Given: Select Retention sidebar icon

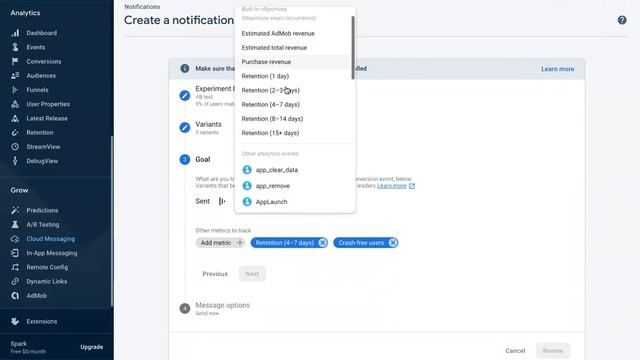Looking at the screenshot, I should [x=15, y=133].
